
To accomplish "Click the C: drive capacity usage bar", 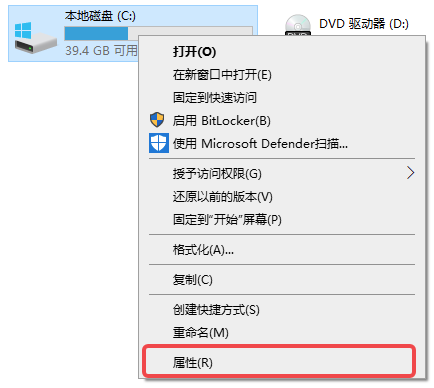I will pos(158,33).
